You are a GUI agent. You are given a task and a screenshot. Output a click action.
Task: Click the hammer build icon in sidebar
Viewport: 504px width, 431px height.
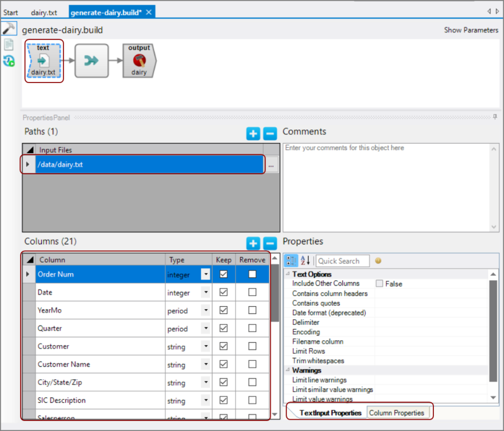9,29
